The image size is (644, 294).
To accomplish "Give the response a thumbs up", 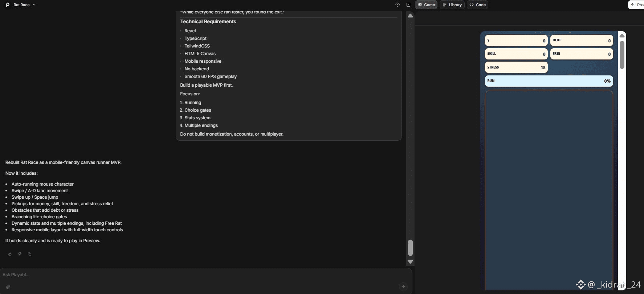I will (10, 254).
